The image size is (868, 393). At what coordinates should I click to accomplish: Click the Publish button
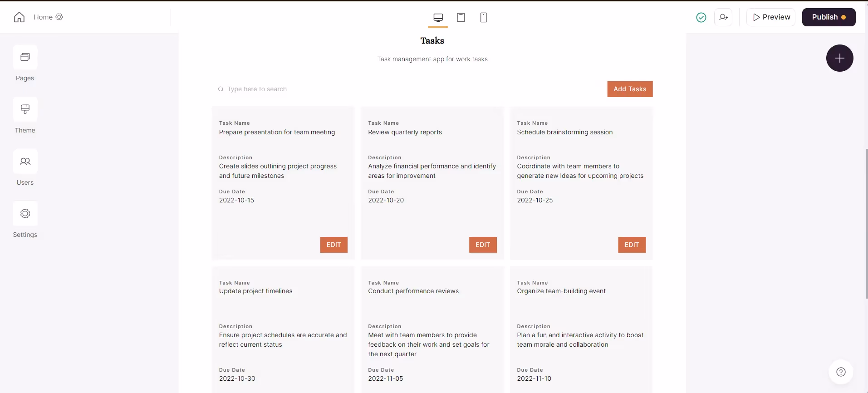(829, 17)
